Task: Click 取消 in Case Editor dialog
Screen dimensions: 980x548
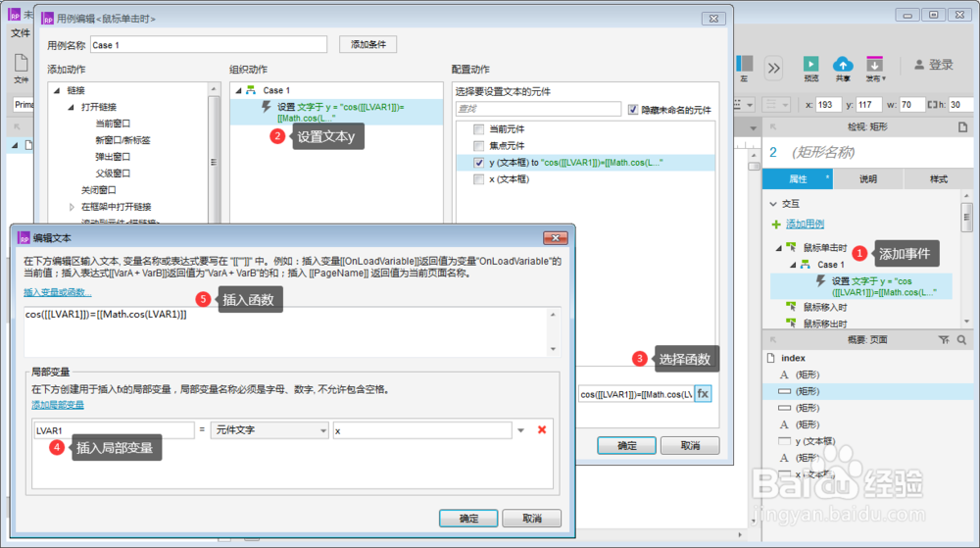Action: tap(690, 445)
